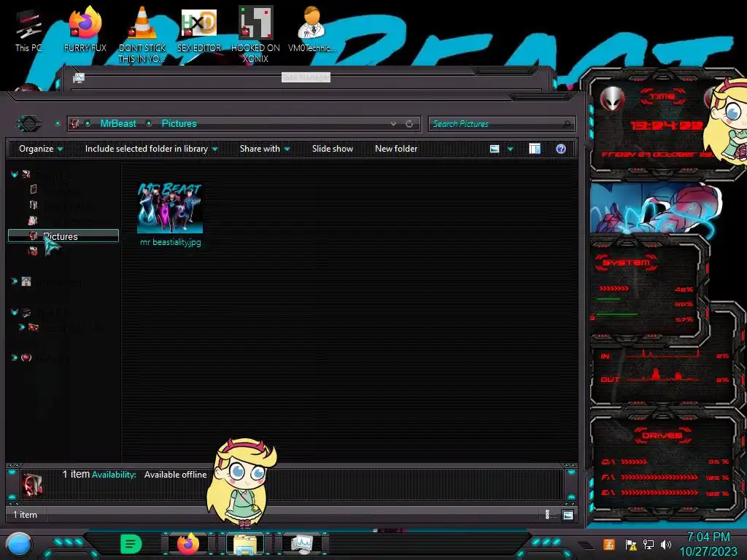Switch to details view in status bar

(x=547, y=514)
